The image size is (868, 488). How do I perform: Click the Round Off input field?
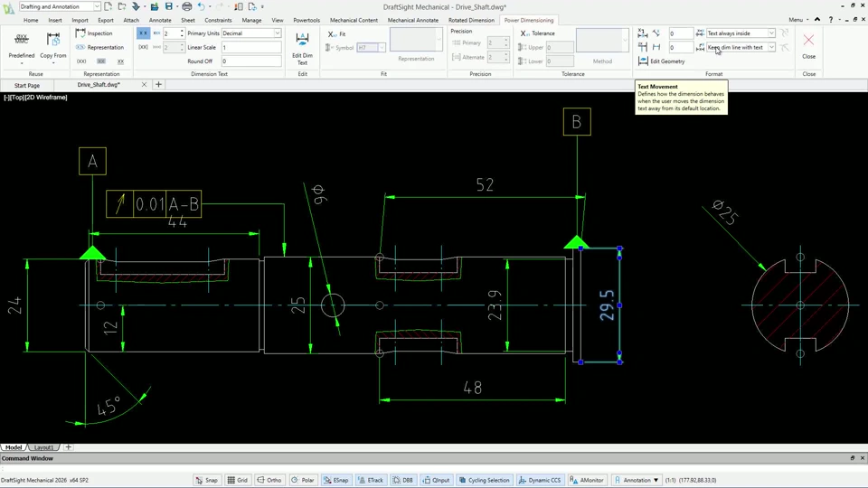pyautogui.click(x=251, y=61)
